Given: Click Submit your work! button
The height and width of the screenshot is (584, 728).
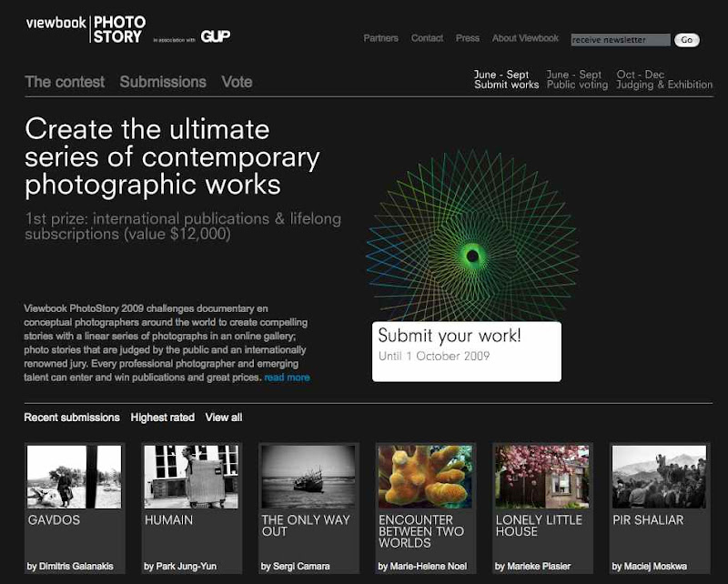Looking at the screenshot, I should click(x=467, y=351).
